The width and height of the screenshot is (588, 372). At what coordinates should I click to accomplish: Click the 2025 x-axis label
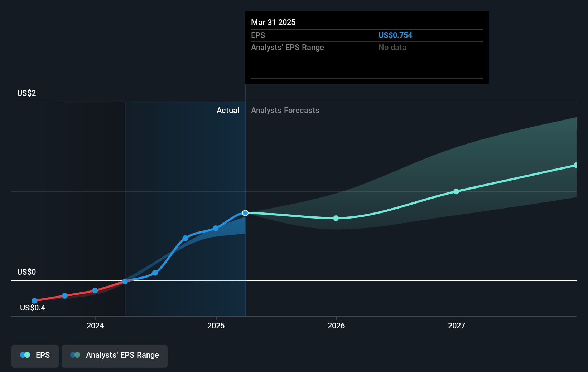pos(216,325)
